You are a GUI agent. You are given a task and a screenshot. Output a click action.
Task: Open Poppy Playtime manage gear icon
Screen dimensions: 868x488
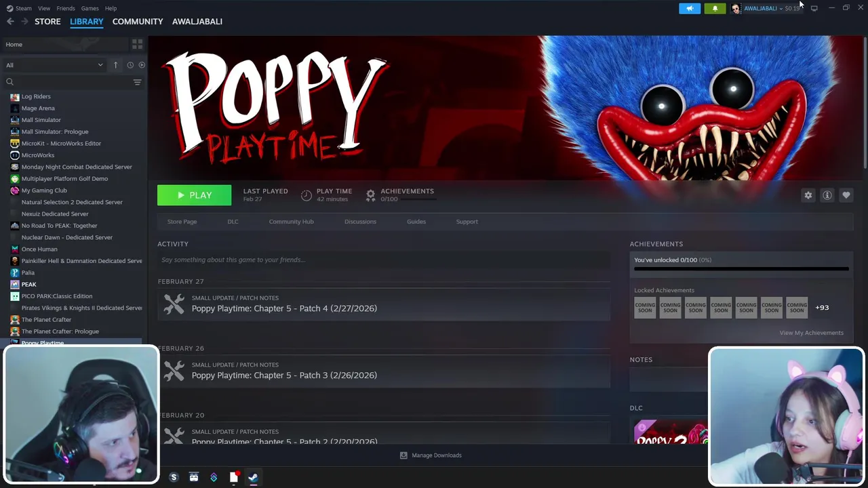[x=808, y=195]
